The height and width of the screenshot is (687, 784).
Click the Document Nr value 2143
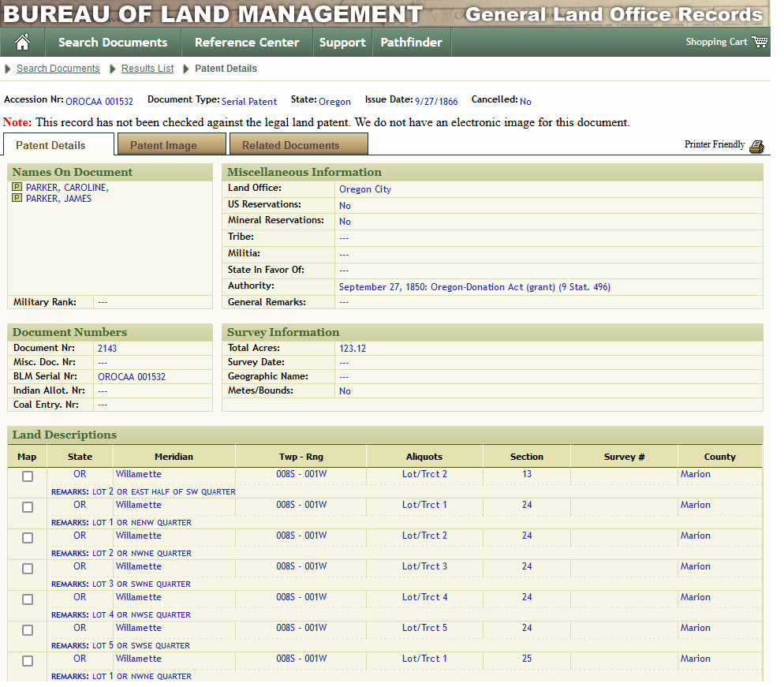pyautogui.click(x=107, y=349)
